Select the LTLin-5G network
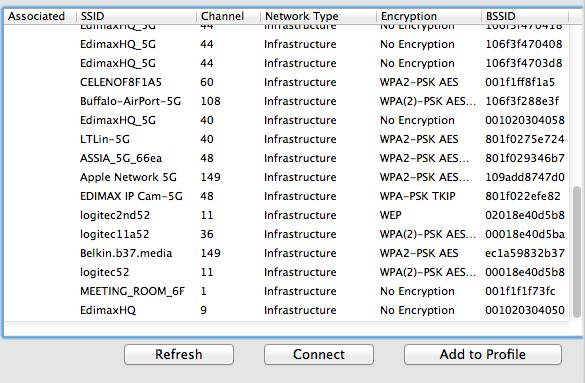585x383 pixels. point(287,139)
